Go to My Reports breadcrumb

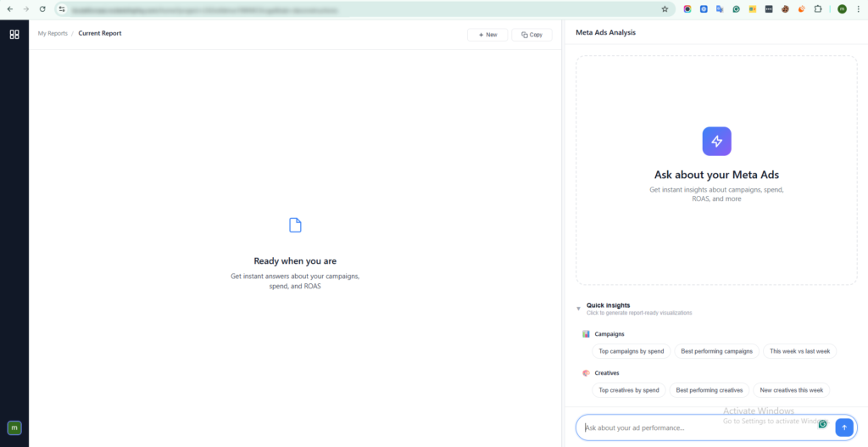pyautogui.click(x=53, y=34)
